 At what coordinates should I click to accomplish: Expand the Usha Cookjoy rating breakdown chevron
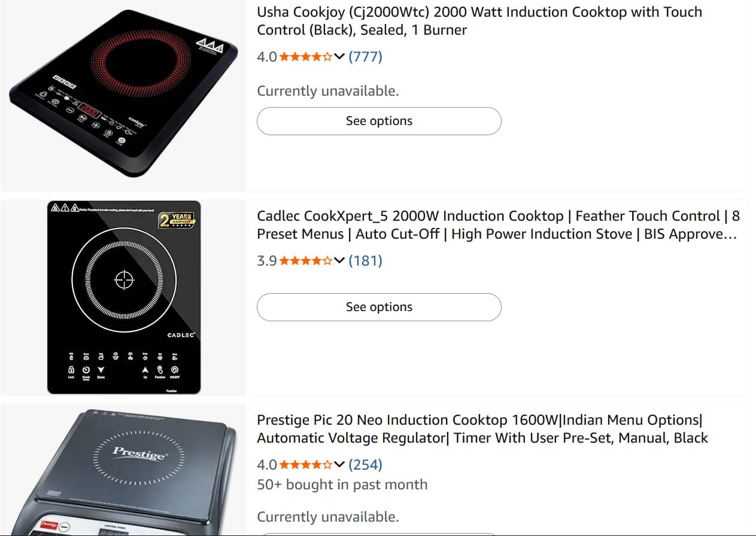(x=339, y=57)
